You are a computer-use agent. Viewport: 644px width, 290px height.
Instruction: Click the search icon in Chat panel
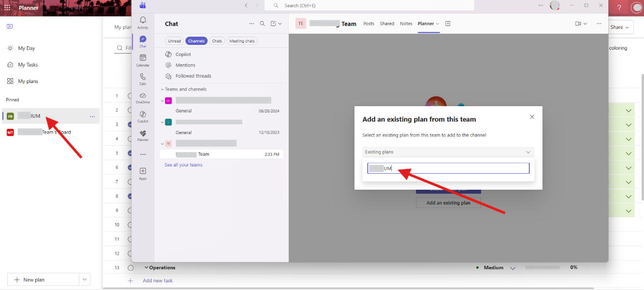[x=262, y=24]
